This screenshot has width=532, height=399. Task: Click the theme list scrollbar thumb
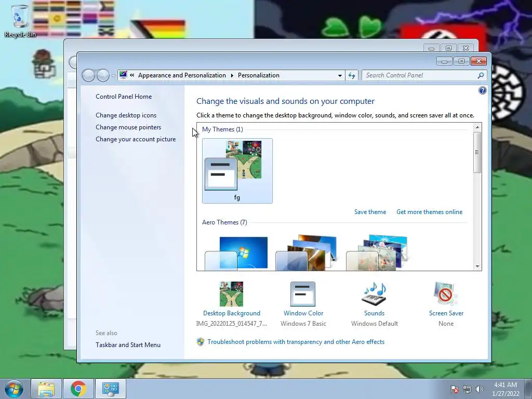477,152
